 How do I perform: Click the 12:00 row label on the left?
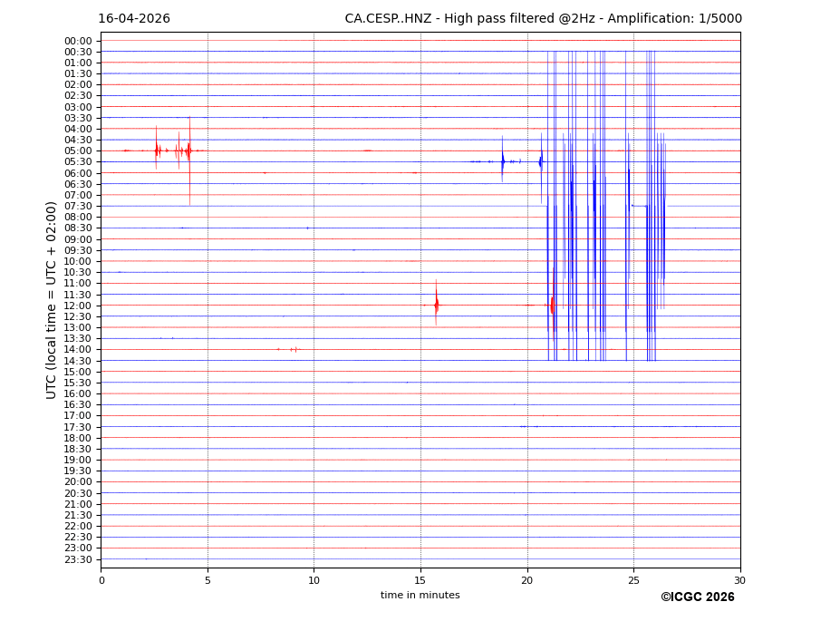pyautogui.click(x=78, y=306)
